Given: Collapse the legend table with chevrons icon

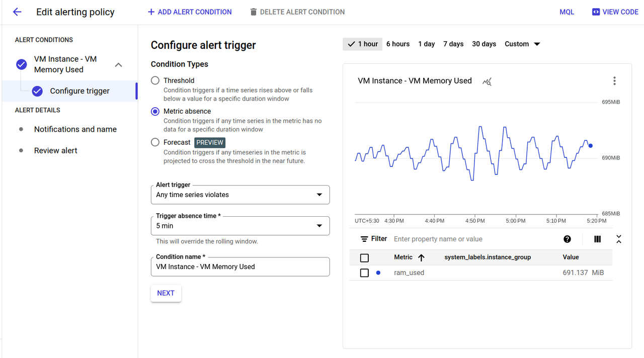Looking at the screenshot, I should pos(619,239).
